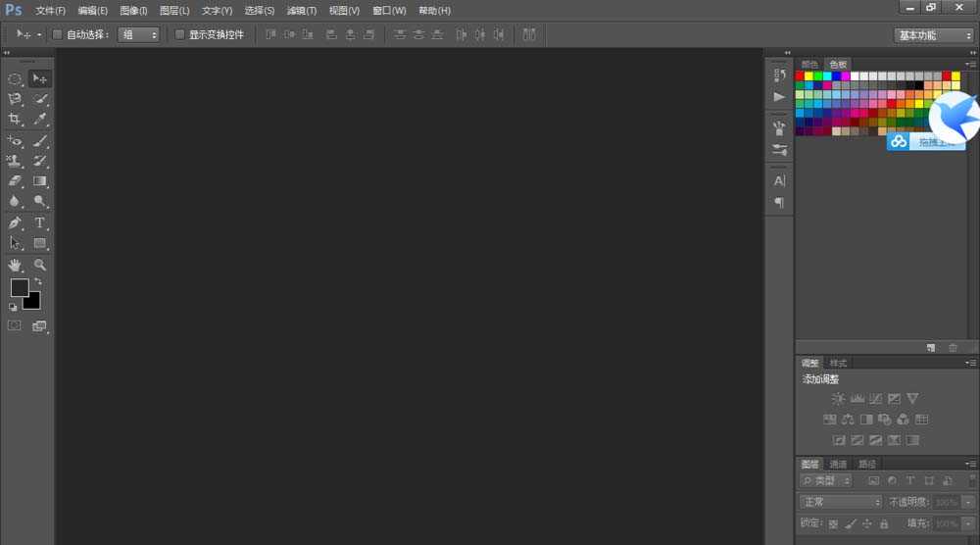Image resolution: width=980 pixels, height=545 pixels.
Task: Enable the 自动选择 checkbox
Action: tap(57, 34)
